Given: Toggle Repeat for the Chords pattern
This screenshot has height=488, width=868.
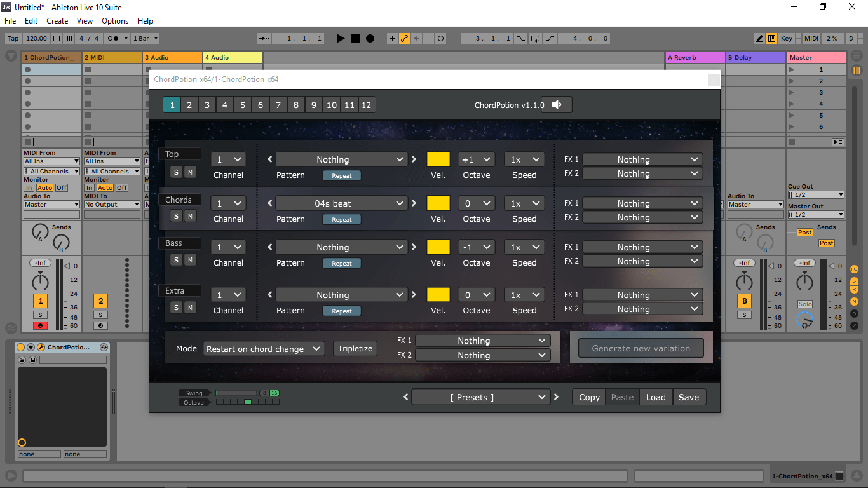Looking at the screenshot, I should click(342, 219).
